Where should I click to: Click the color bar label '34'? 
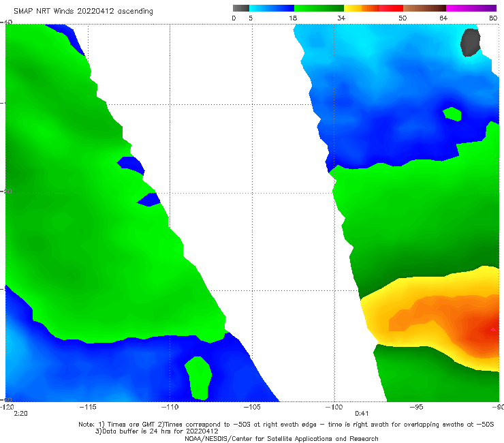click(x=341, y=18)
